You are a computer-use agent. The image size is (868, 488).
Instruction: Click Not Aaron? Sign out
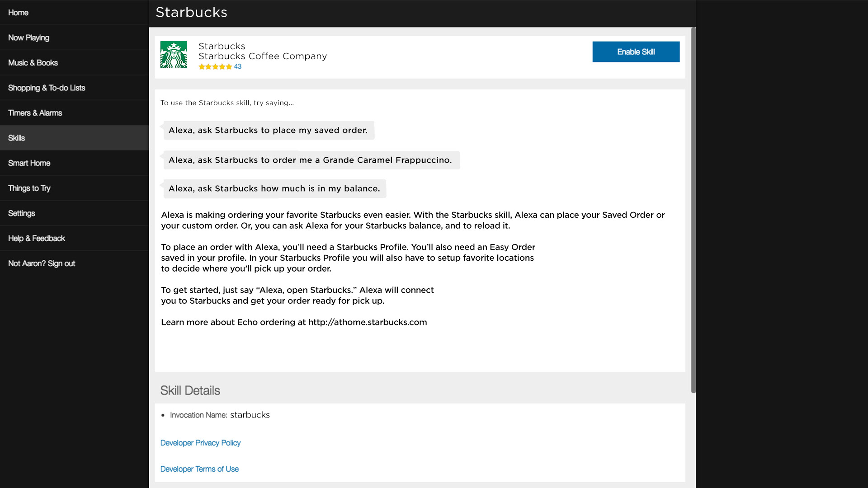[74, 263]
